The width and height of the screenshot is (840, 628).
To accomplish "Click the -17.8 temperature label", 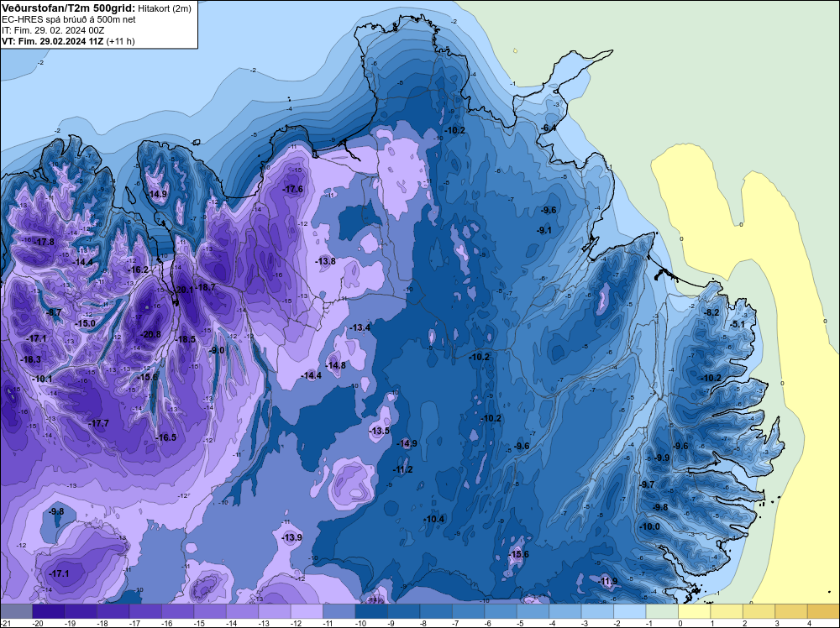I will [x=45, y=242].
